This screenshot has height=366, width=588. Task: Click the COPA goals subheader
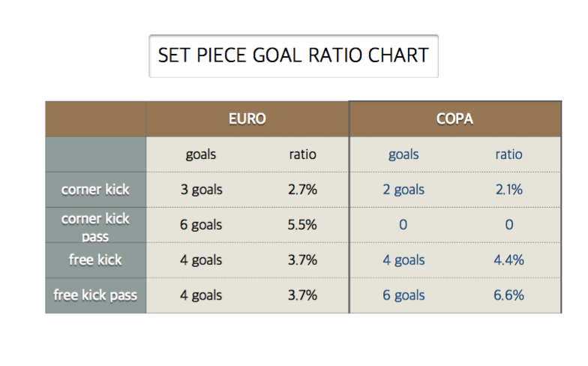(403, 154)
